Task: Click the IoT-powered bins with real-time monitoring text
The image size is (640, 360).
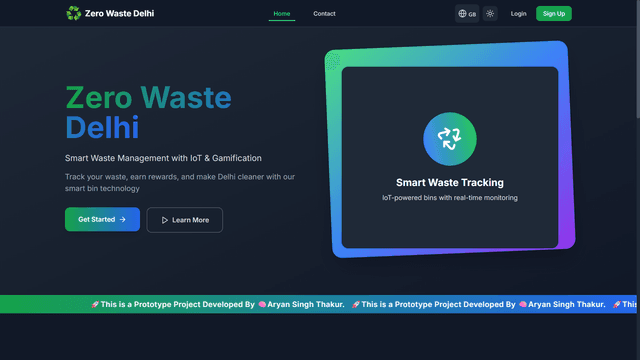Action: pyautogui.click(x=449, y=198)
